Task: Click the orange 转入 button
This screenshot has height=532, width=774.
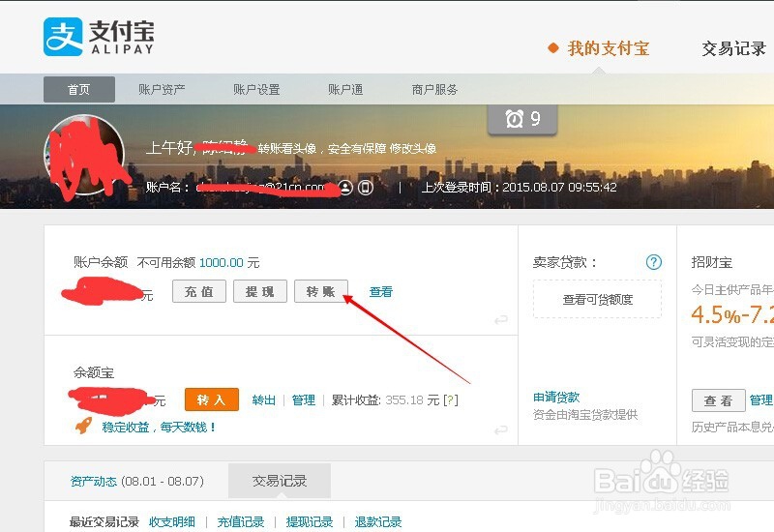Action: pos(212,399)
